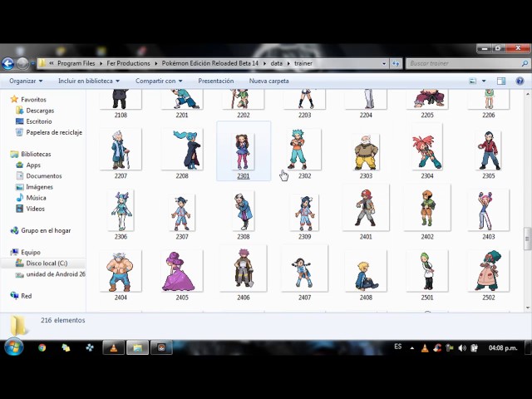Screen dimensions: 532x399
Task: Select trainer sprite thumbnail 2502
Action: pyautogui.click(x=489, y=271)
